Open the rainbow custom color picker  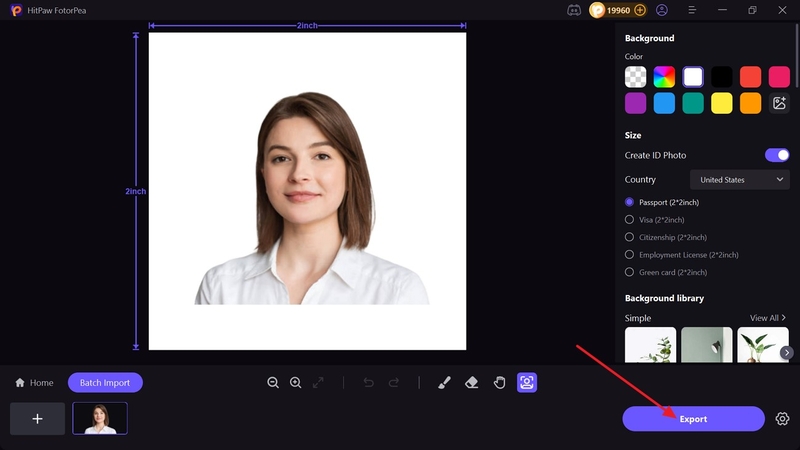[x=664, y=77]
